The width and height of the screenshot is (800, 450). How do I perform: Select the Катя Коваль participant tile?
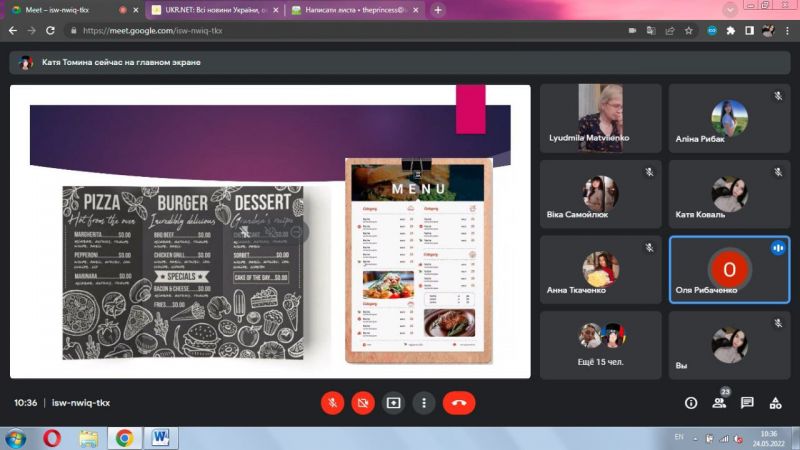coord(730,194)
